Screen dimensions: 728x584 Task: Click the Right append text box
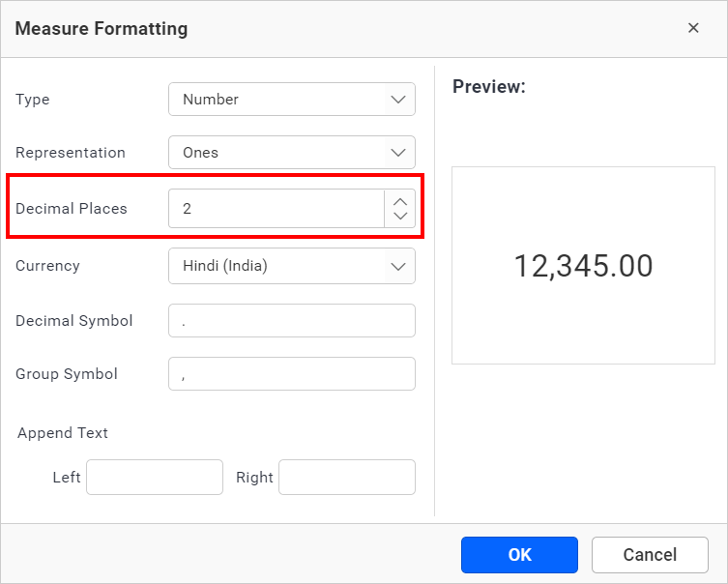coord(346,477)
